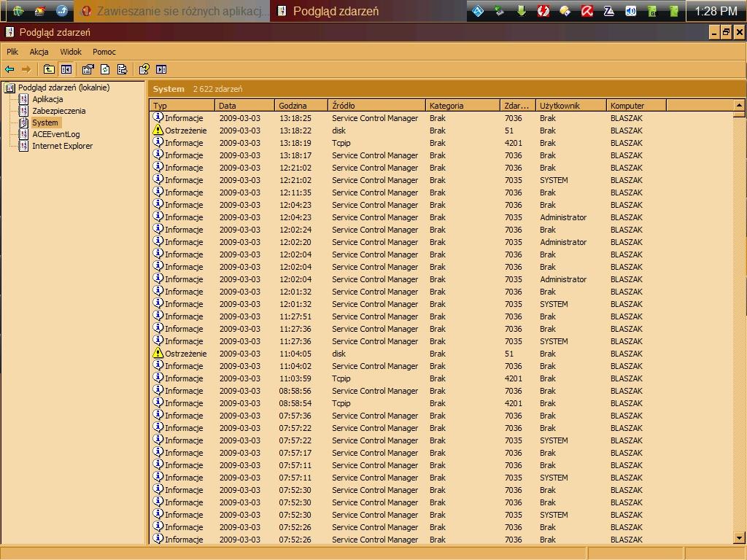Click the warning icon of the 13:18:22 disk event
This screenshot has height=560, width=747.
158,130
